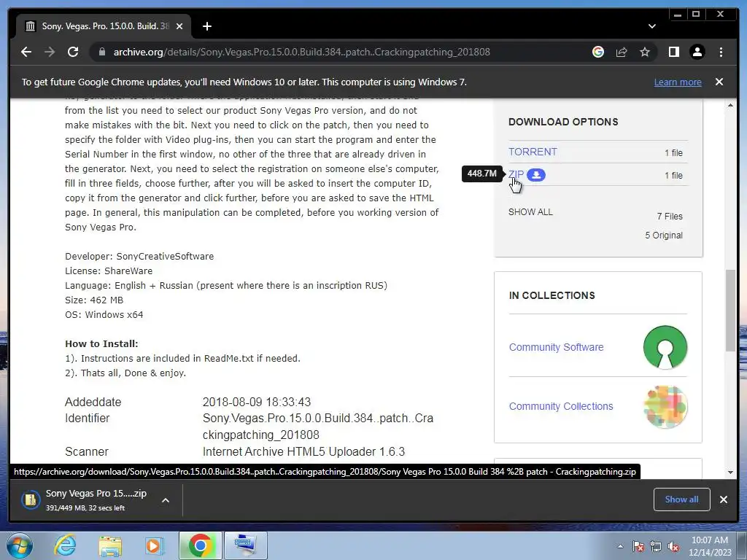Image resolution: width=747 pixels, height=560 pixels.
Task: Click the address bar URL
Action: 301,52
